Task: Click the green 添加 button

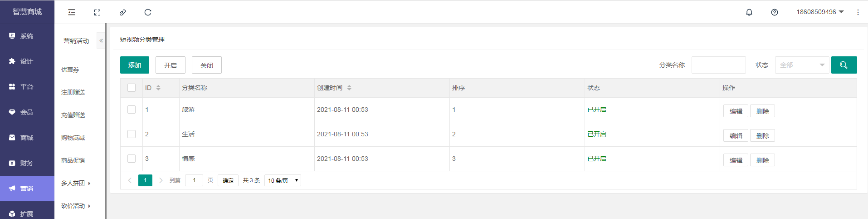Action: click(x=135, y=65)
